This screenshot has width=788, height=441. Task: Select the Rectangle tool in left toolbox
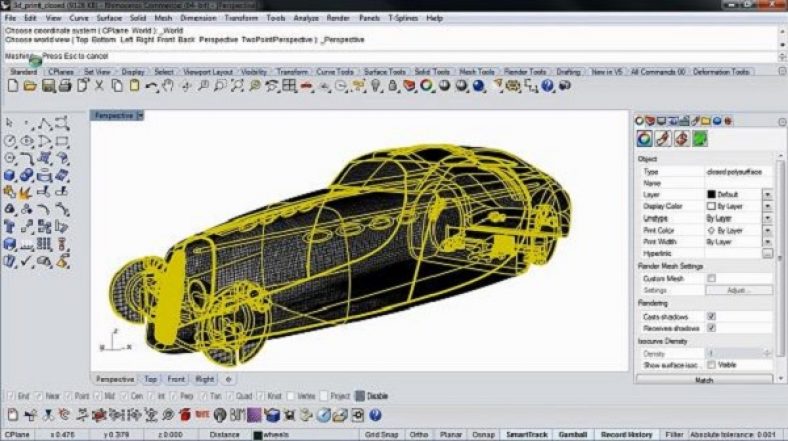(62, 141)
